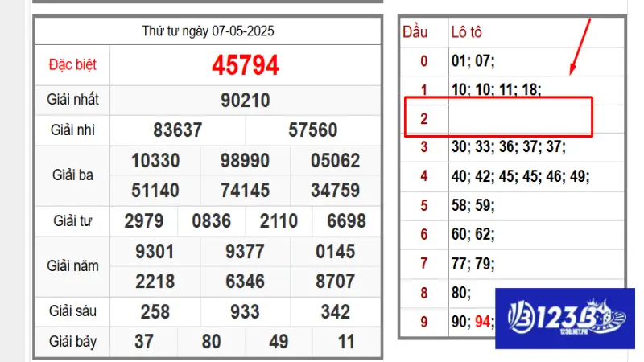Select sixth prize number 342
This screenshot has height=362, width=644.
[x=335, y=312]
